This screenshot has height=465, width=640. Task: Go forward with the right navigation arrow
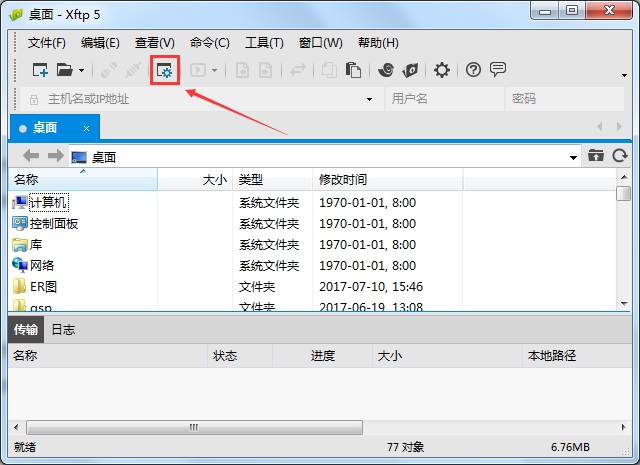(x=56, y=156)
